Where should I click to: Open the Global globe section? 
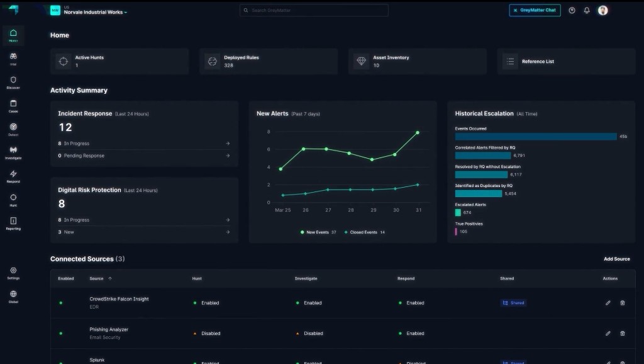tap(13, 296)
